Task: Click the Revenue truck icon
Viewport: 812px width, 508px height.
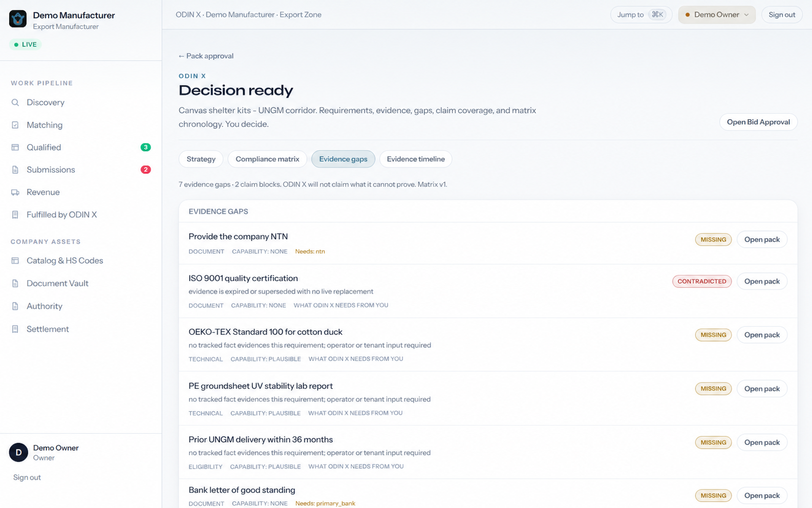Action: tap(15, 193)
